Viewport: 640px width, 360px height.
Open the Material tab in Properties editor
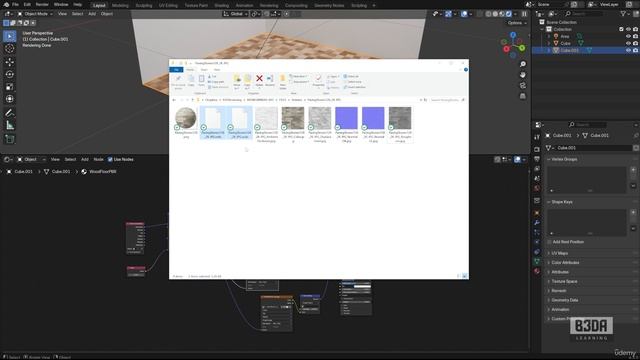point(537,271)
